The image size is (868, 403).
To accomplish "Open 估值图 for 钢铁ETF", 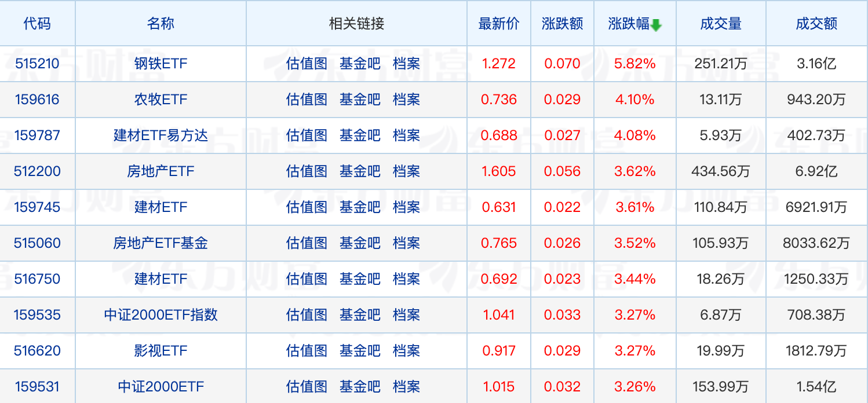I will [x=307, y=64].
